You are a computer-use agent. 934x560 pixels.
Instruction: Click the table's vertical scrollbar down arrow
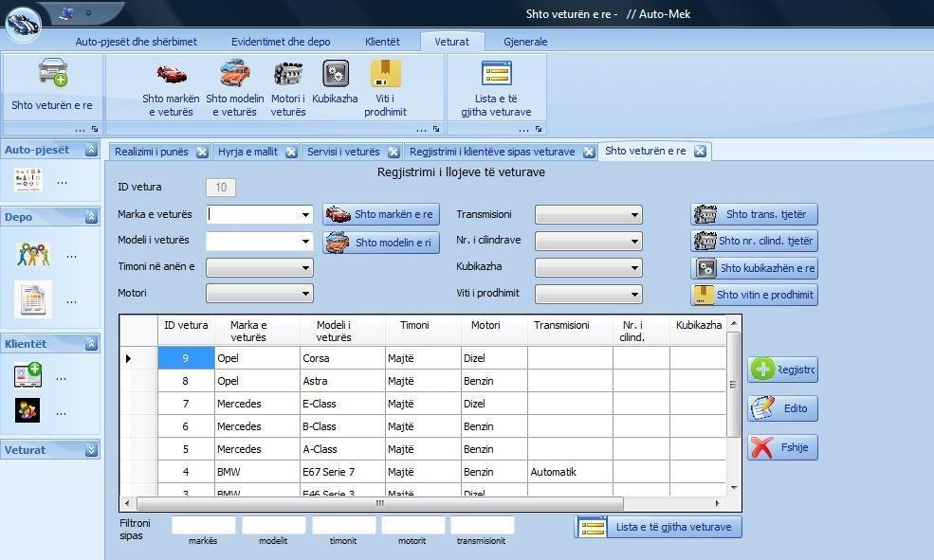pos(734,488)
